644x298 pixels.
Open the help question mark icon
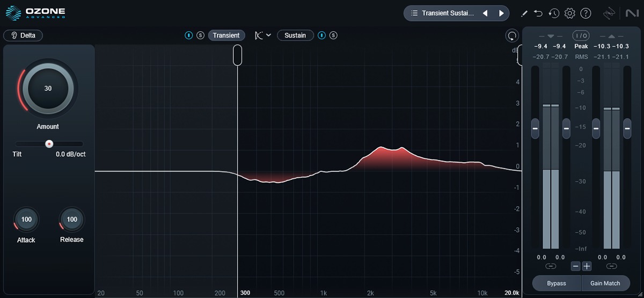pyautogui.click(x=586, y=13)
